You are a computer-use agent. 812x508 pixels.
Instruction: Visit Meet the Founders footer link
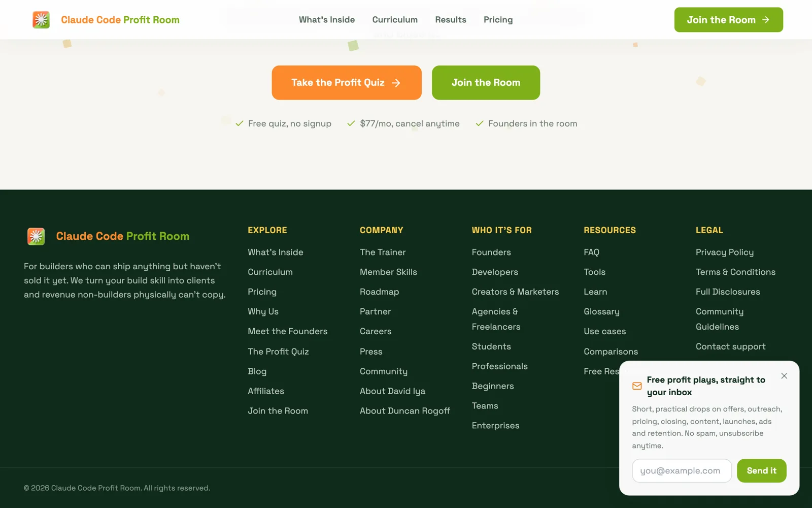[x=288, y=331]
